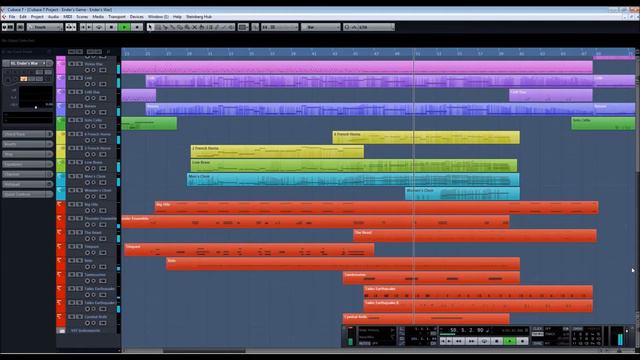This screenshot has width=640, height=360.
Task: Expand the Channel section in the Inspector
Action: tap(27, 174)
